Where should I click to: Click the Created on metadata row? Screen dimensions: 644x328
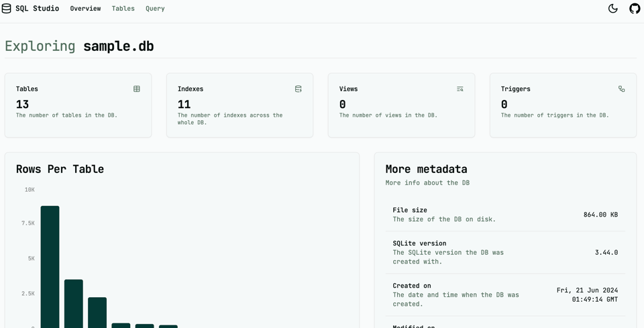point(505,294)
